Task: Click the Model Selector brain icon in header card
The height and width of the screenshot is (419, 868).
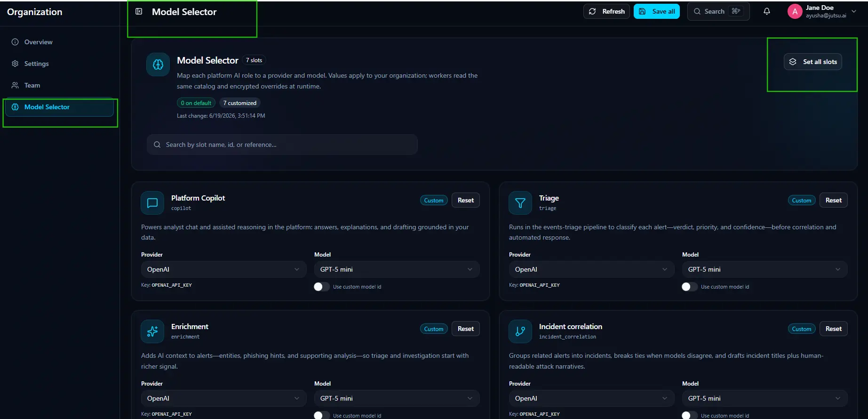Action: click(158, 64)
